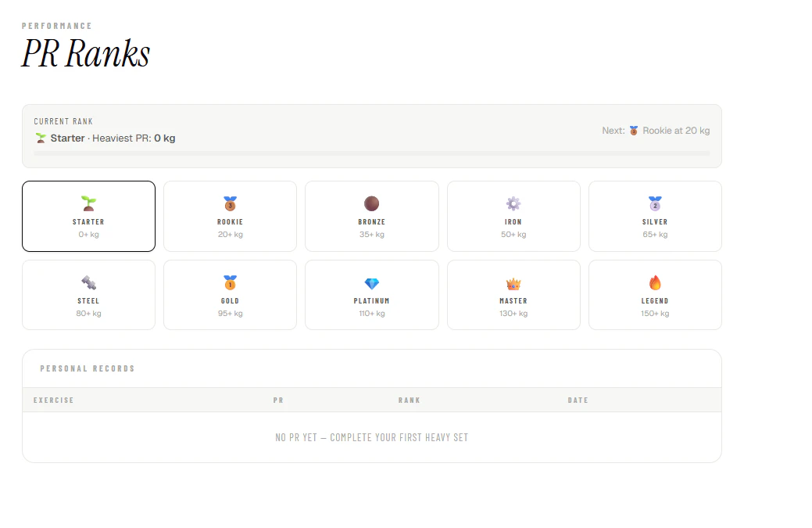Screen dimensions: 812x528
Task: Click the 'No PR yet' empty state message
Action: [x=371, y=438]
